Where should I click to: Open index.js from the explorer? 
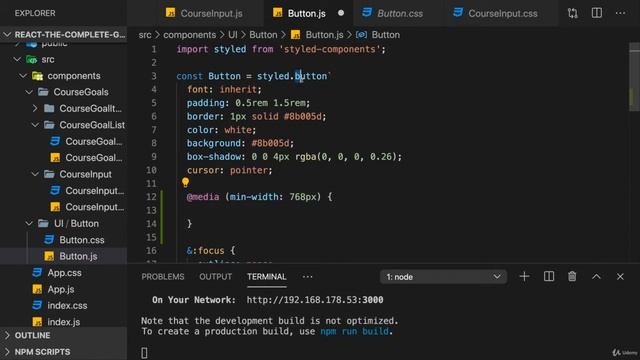pos(63,322)
